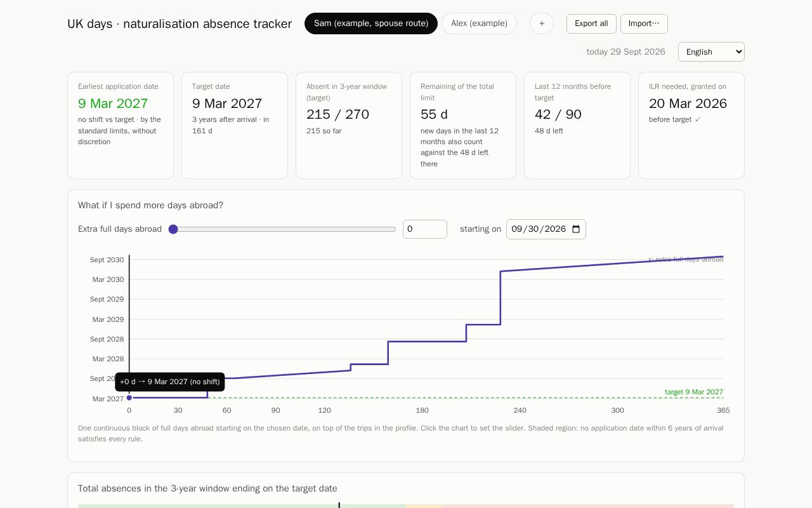The image size is (812, 508).
Task: Select the "today 29 Sept 2026" text
Action: pos(626,52)
